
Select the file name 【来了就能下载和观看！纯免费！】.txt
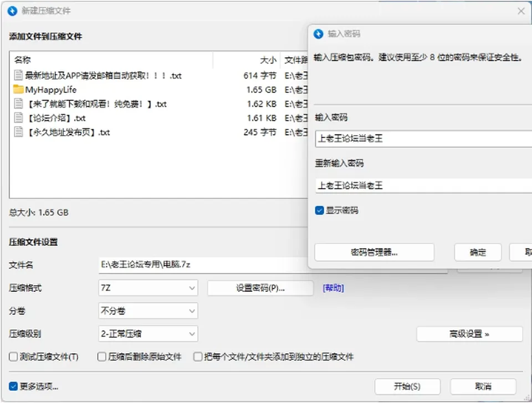click(x=96, y=104)
